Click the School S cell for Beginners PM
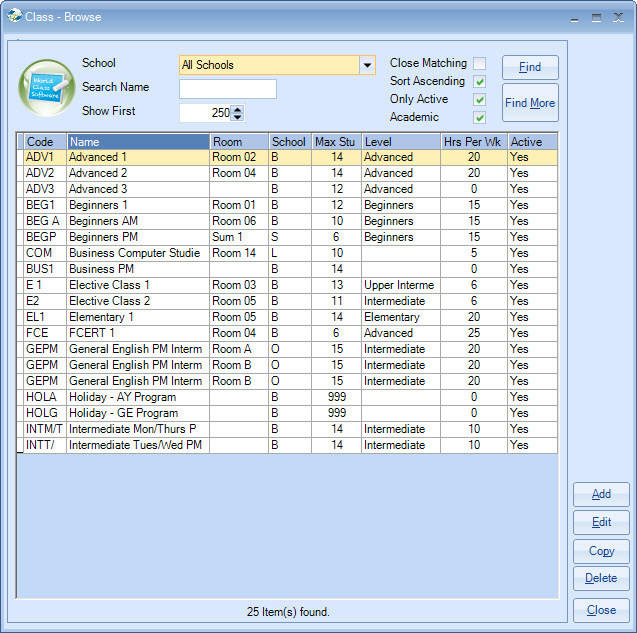 290,237
